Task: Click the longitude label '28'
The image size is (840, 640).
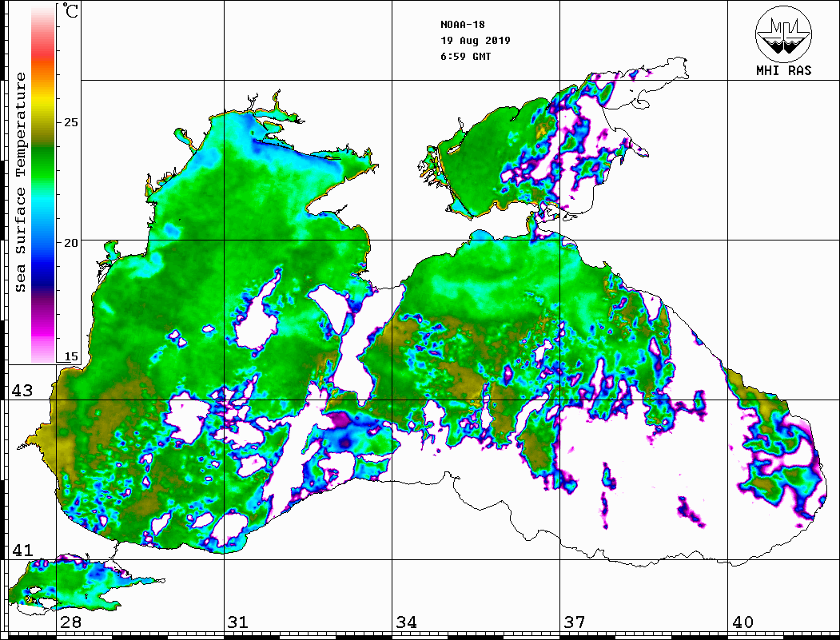Action: pyautogui.click(x=70, y=622)
